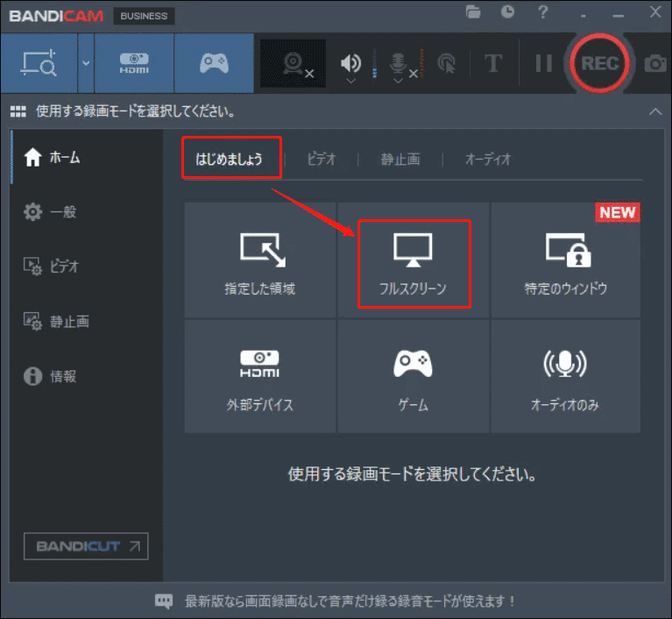
Task: Open 情報 in the sidebar
Action: point(50,376)
